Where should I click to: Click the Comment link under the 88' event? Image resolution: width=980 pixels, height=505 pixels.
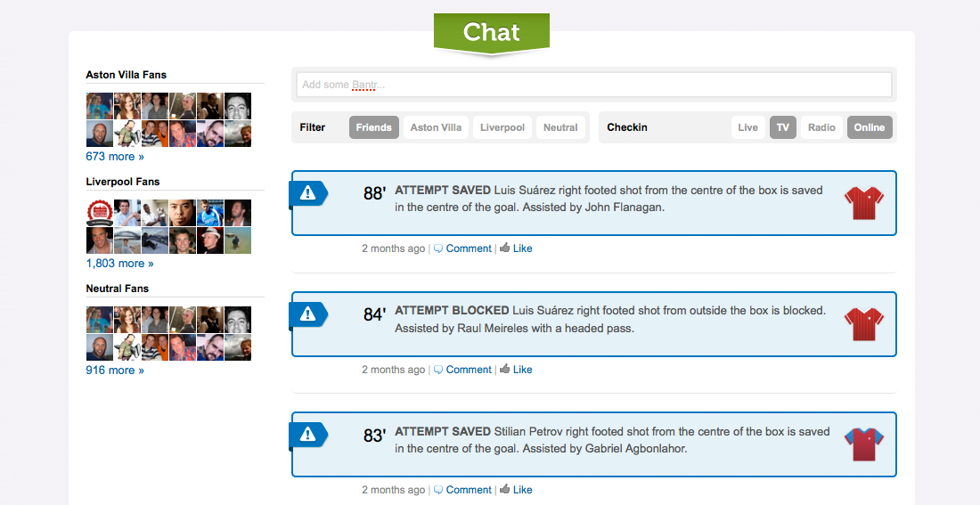point(469,248)
